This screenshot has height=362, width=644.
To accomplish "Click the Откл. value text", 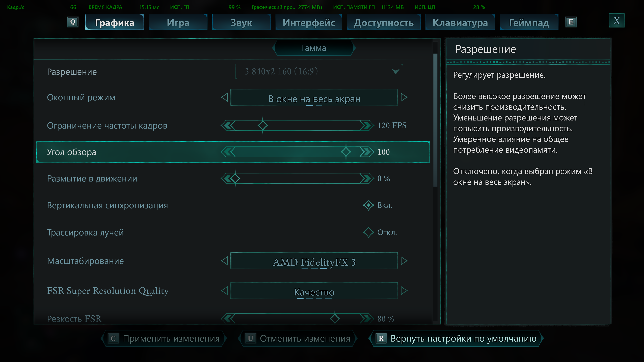I will click(x=387, y=232).
